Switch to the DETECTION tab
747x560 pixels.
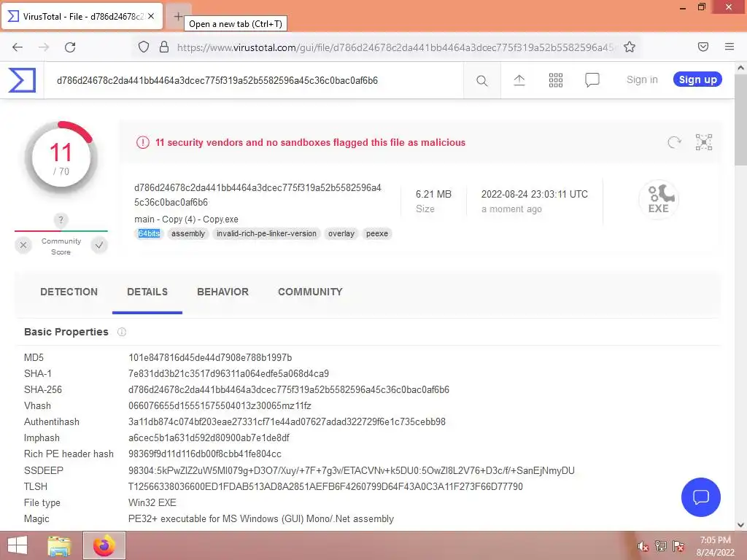[69, 292]
